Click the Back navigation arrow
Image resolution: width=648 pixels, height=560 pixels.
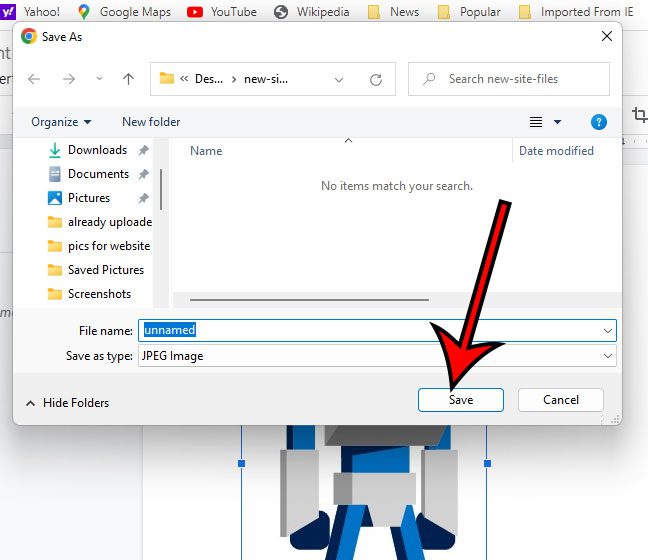34,79
